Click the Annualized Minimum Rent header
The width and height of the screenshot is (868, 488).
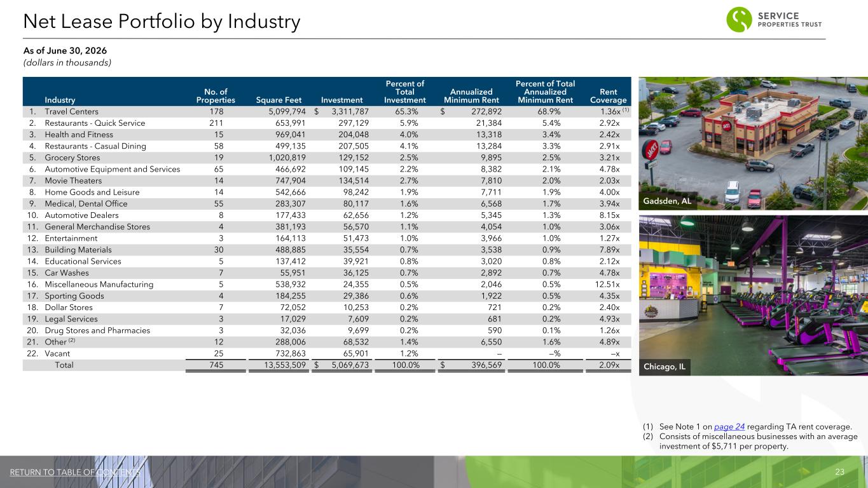coord(472,95)
